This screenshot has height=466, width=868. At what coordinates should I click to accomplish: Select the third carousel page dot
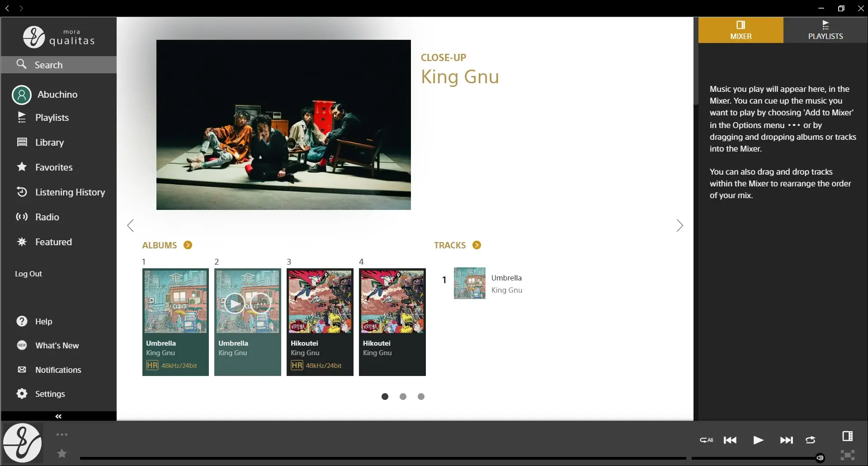coord(421,397)
